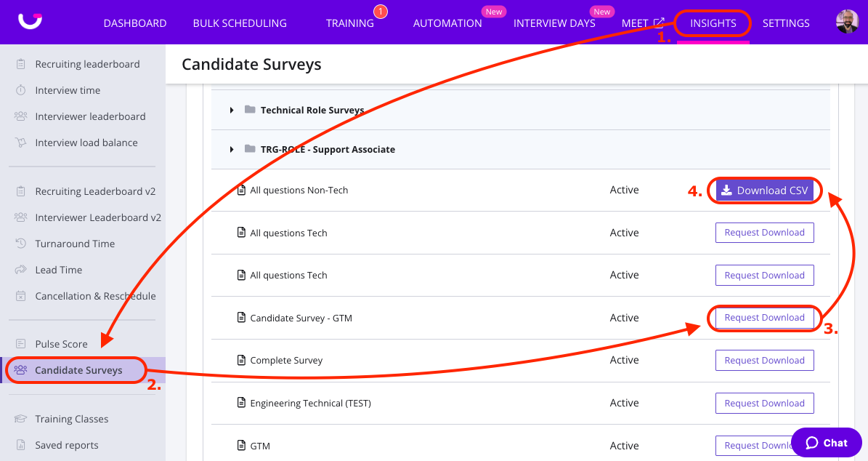Image resolution: width=868 pixels, height=461 pixels.
Task: Click the Pulse Score clipboard icon
Action: point(20,344)
